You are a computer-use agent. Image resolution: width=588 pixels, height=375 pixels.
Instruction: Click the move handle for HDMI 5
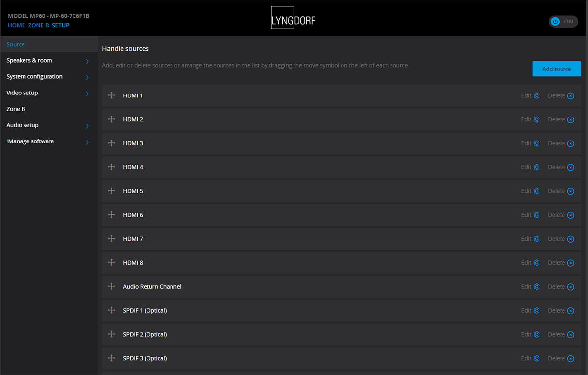click(x=111, y=191)
